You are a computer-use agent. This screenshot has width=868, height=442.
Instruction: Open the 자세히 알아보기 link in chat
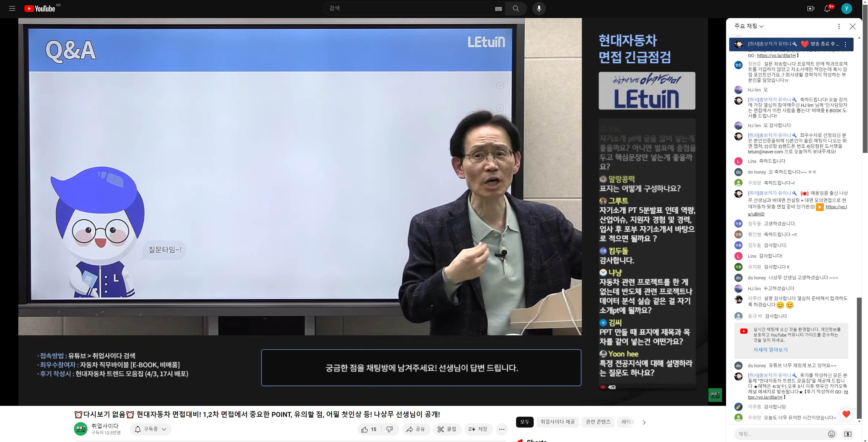pyautogui.click(x=770, y=350)
